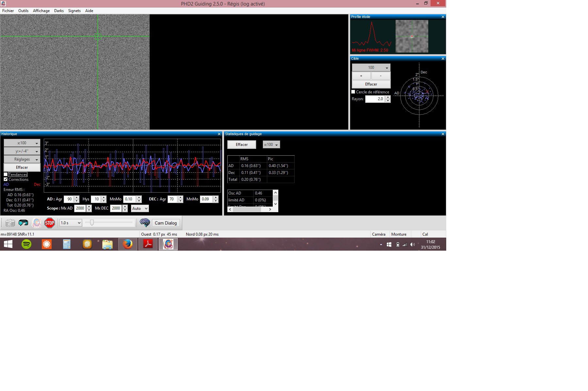The width and height of the screenshot is (588, 391).
Task: Click the network signal tray icon
Action: click(x=405, y=244)
